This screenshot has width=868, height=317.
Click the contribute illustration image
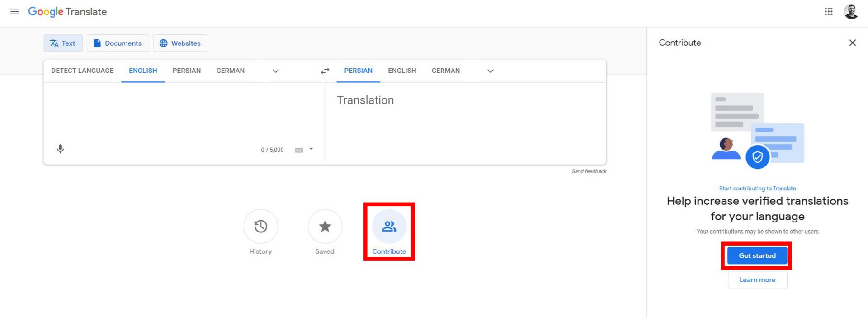coord(758,131)
